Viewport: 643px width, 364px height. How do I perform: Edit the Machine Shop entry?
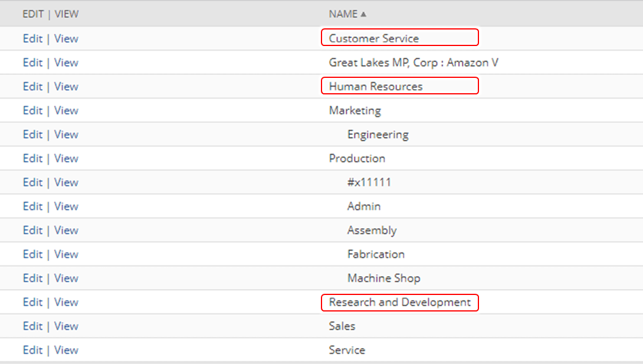(x=32, y=278)
